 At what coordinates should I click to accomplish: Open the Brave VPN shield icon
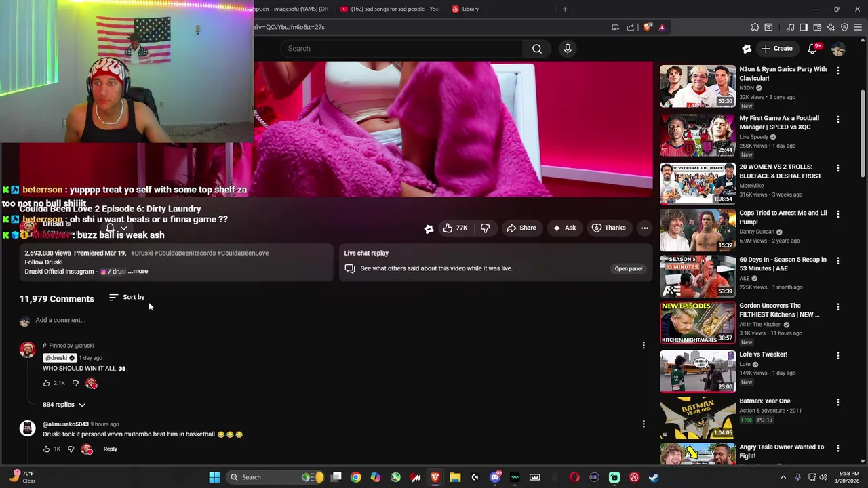coord(844,27)
